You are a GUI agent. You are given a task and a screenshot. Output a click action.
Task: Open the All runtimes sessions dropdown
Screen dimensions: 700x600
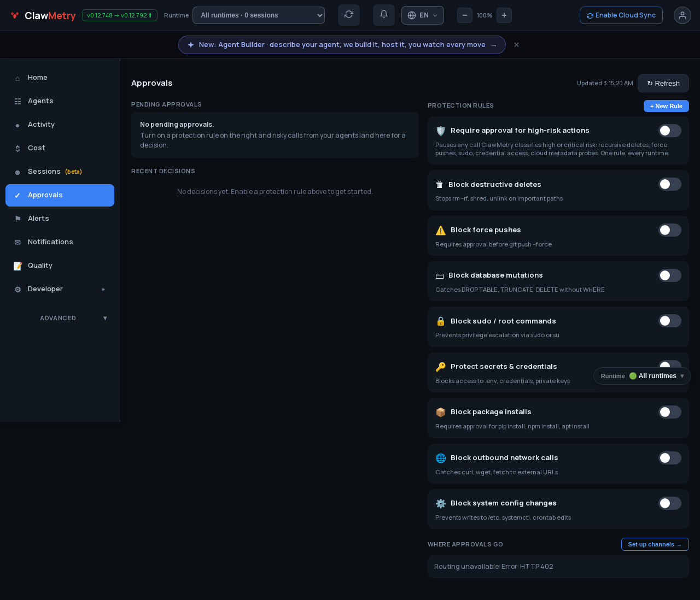pos(259,15)
